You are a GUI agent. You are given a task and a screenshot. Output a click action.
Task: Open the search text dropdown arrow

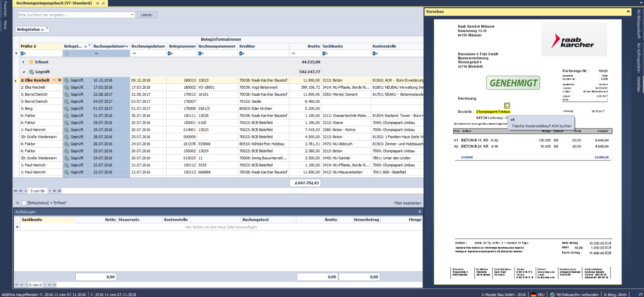(x=132, y=15)
